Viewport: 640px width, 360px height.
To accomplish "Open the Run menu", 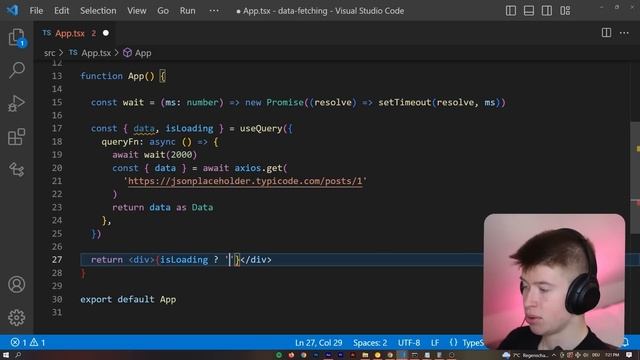I will [x=187, y=11].
